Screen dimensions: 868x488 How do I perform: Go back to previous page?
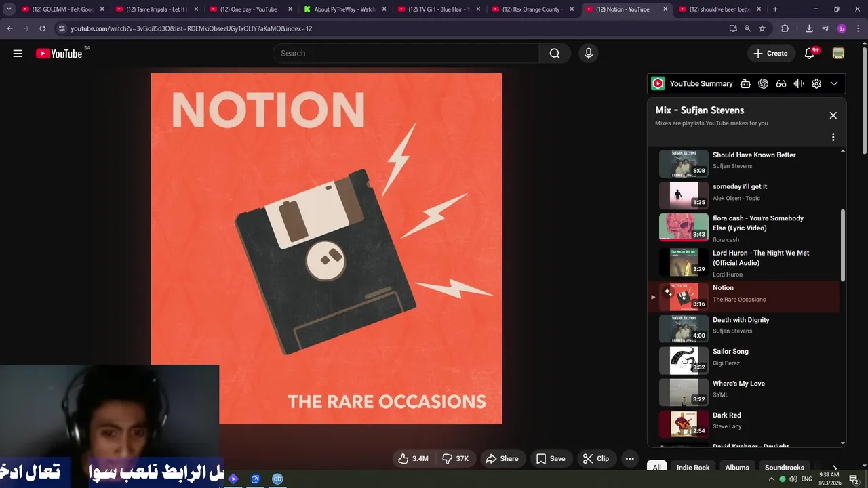pyautogui.click(x=9, y=28)
